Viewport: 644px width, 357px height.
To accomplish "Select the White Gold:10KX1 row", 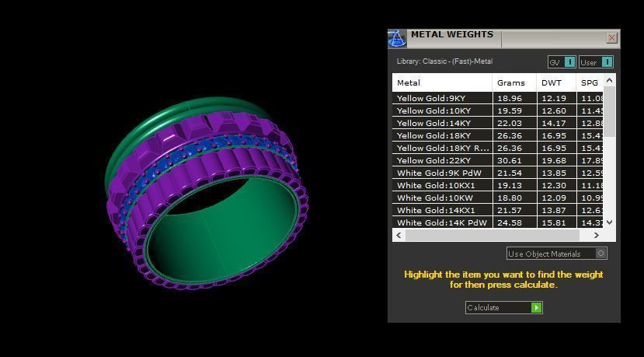I will pos(498,185).
